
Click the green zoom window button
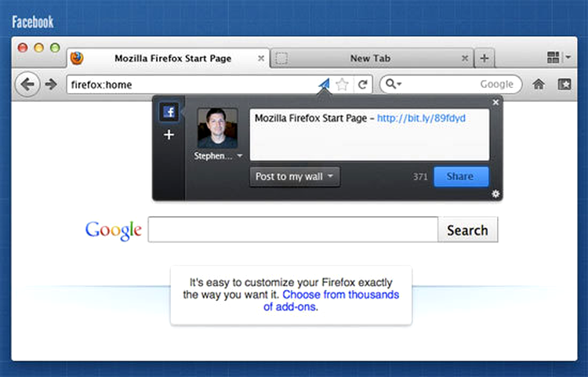(55, 48)
